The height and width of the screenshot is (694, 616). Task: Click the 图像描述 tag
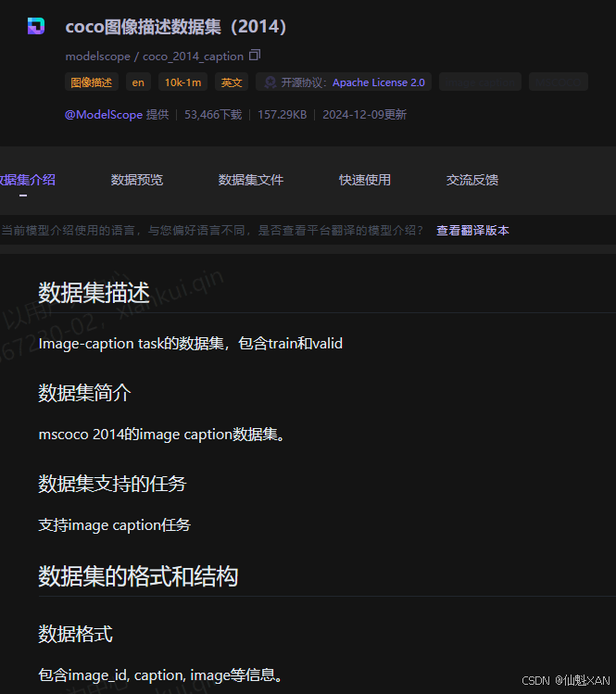coord(92,82)
